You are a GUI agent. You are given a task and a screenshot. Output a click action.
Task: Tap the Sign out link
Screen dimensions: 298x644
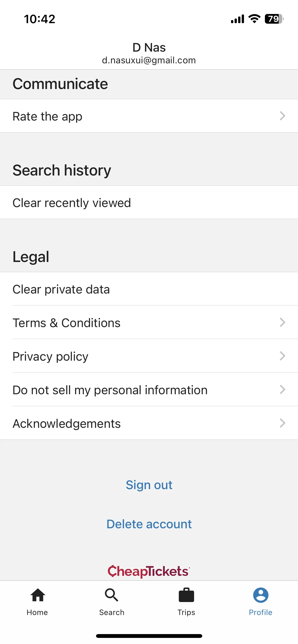coord(149,485)
